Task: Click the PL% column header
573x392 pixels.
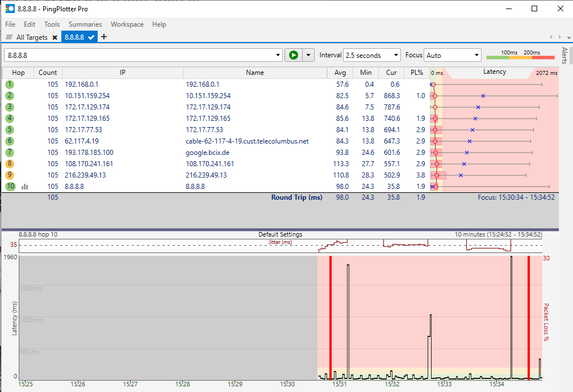Action: point(417,73)
